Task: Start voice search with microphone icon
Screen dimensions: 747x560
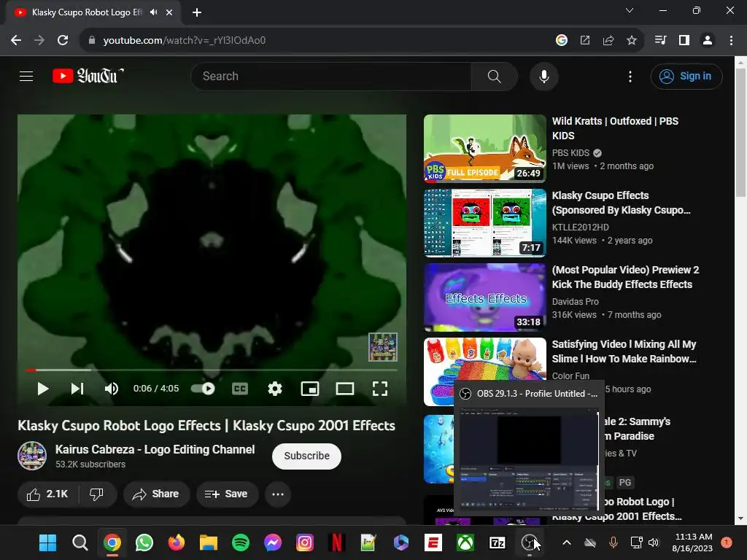Action: pos(543,76)
